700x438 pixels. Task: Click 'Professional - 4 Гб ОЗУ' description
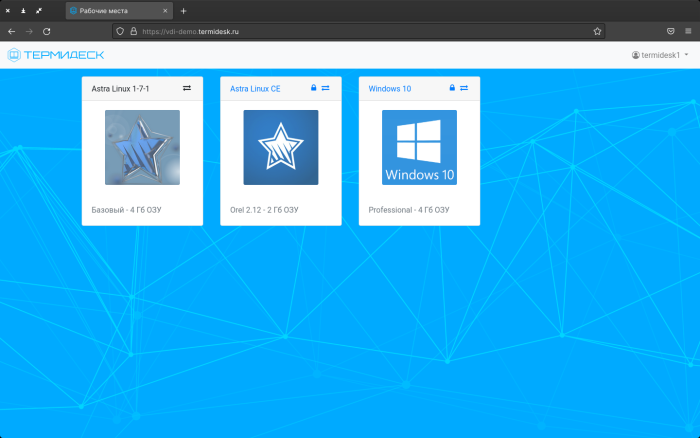coord(408,210)
